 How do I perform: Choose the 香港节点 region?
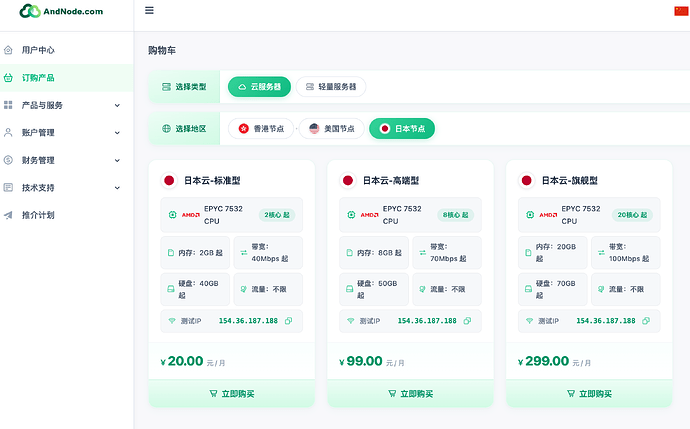pos(261,128)
